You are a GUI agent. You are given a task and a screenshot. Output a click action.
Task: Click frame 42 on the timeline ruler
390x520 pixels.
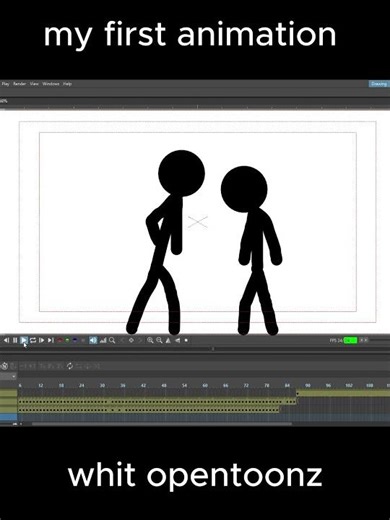tap(143, 385)
